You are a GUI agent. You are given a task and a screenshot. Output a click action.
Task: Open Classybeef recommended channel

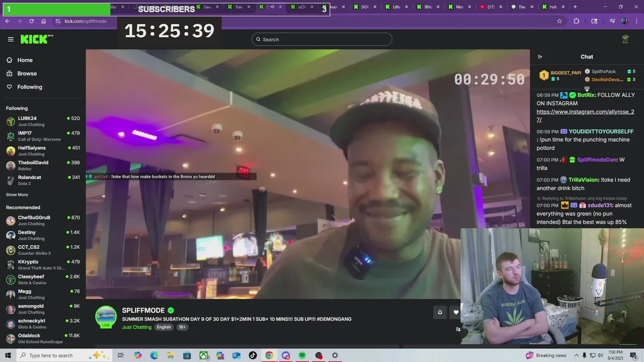click(x=43, y=280)
